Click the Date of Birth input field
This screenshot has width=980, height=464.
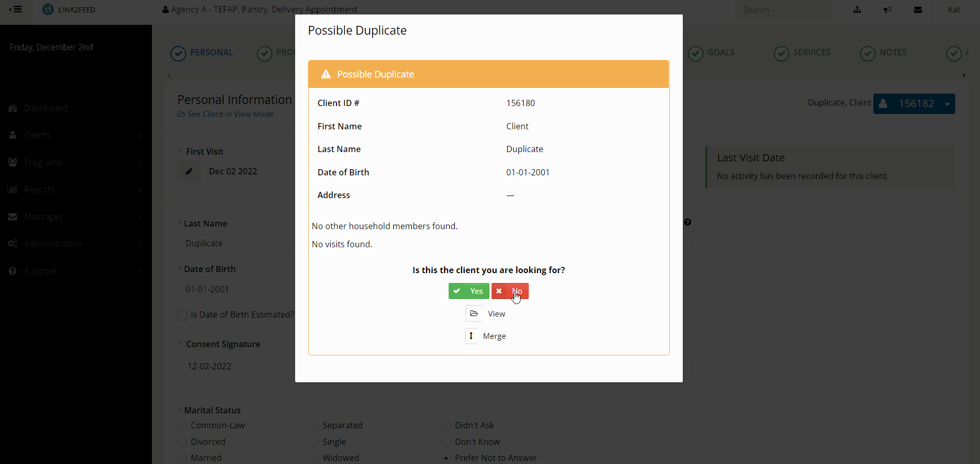[x=236, y=289]
